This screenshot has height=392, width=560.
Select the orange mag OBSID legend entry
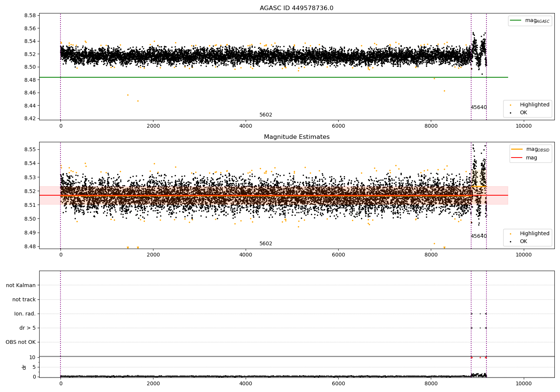(530, 149)
